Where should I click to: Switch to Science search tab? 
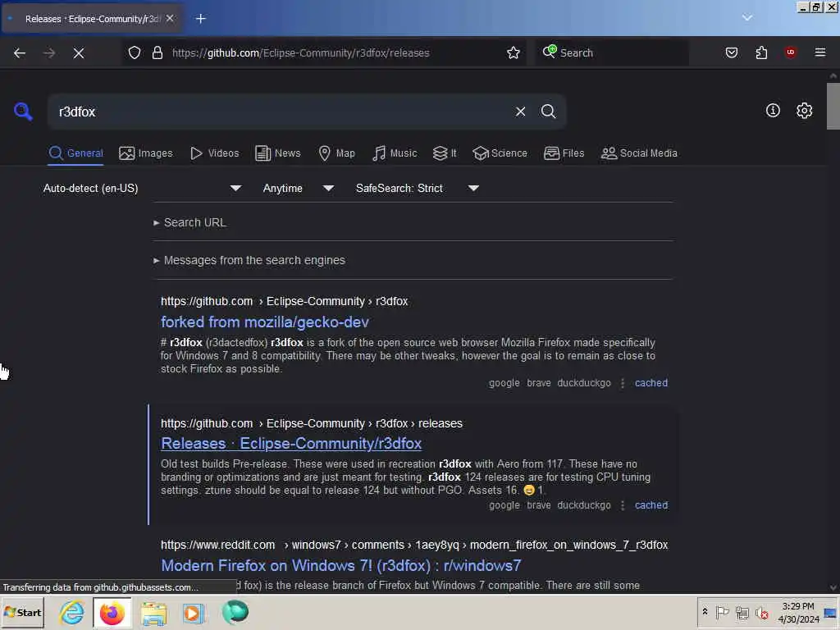pyautogui.click(x=500, y=153)
